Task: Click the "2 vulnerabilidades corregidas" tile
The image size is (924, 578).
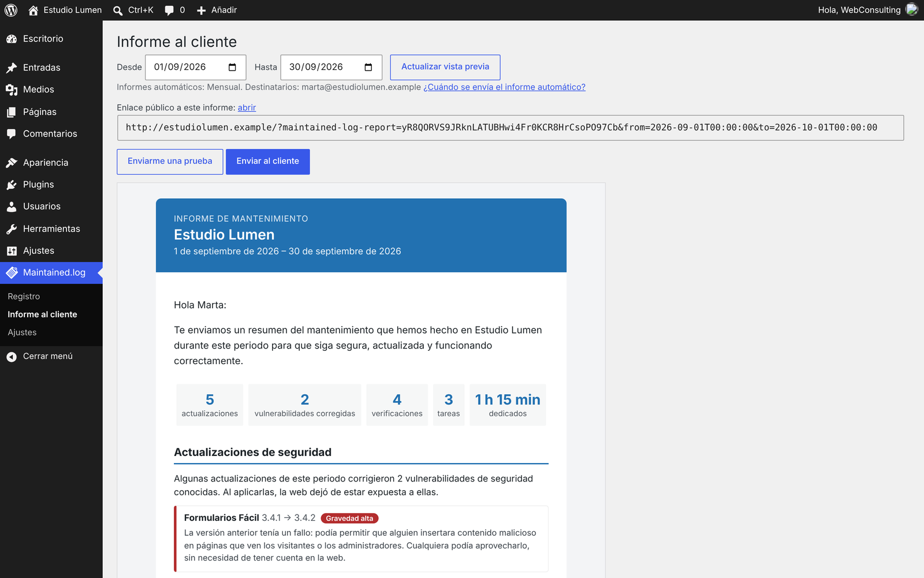Action: click(305, 405)
